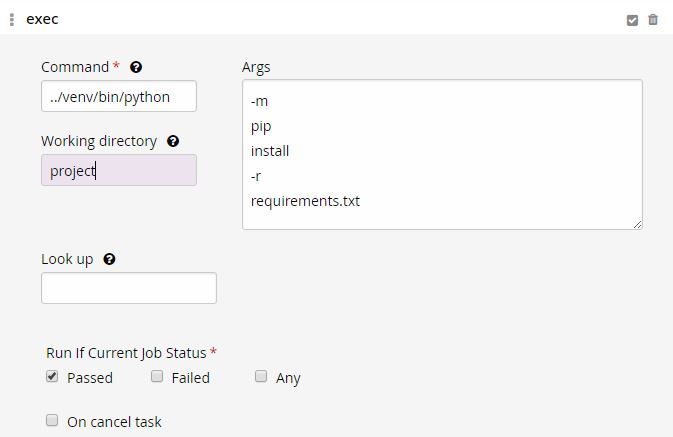Click the checkmark icon in exec header
The height and width of the screenshot is (437, 673).
(632, 20)
